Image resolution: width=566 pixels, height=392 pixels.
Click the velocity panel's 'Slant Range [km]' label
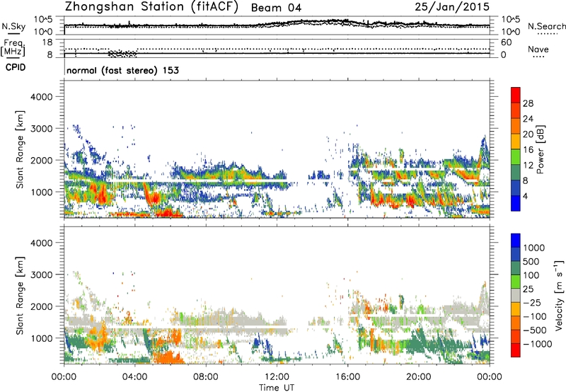click(x=20, y=296)
